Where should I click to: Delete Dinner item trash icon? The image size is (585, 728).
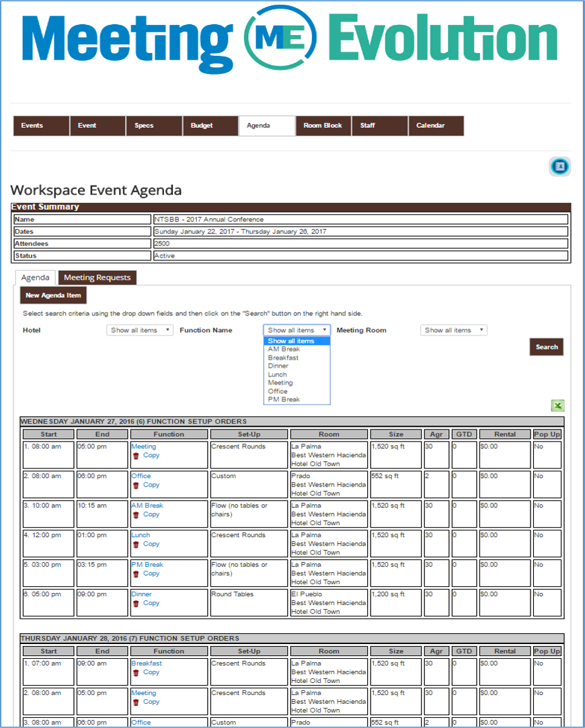tap(136, 604)
